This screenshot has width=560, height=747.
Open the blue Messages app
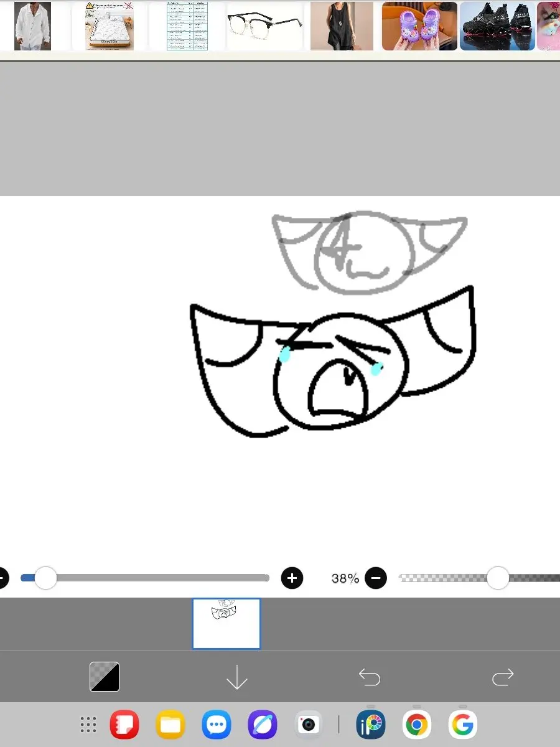217,725
